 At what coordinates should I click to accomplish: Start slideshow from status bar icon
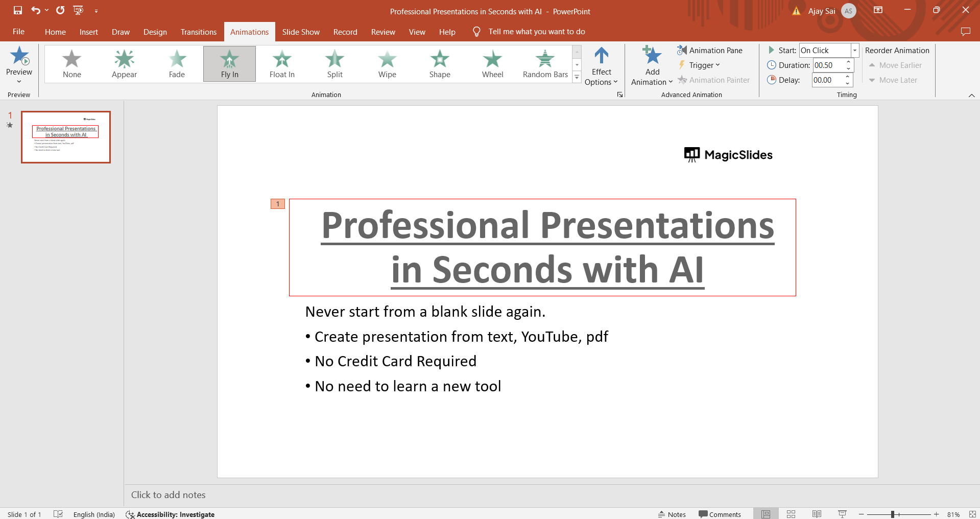(843, 514)
